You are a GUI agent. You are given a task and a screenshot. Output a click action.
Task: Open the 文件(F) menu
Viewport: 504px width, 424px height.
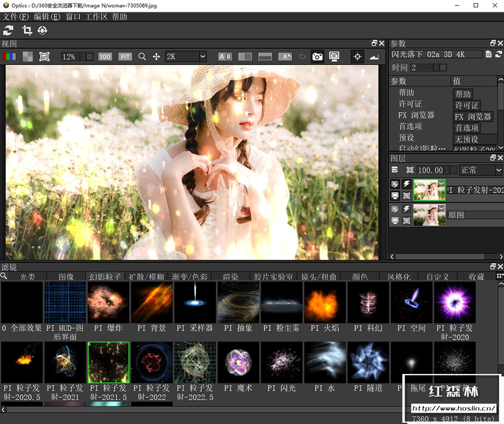click(16, 17)
